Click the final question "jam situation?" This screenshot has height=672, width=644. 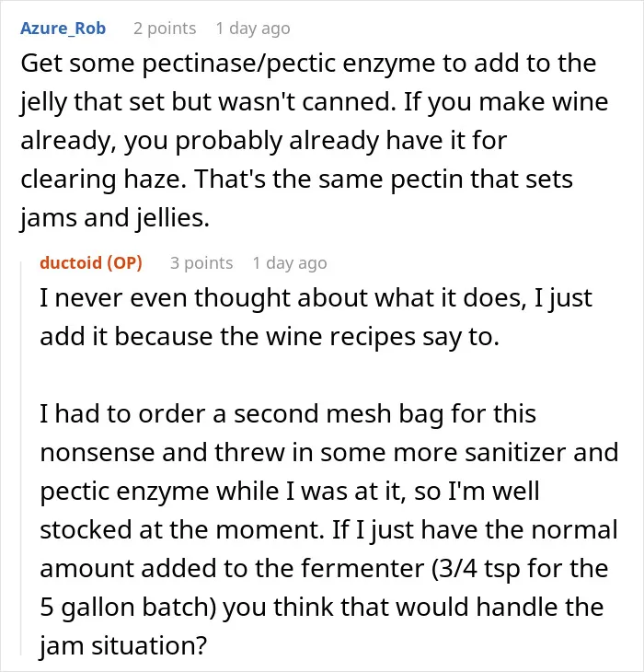[123, 646]
